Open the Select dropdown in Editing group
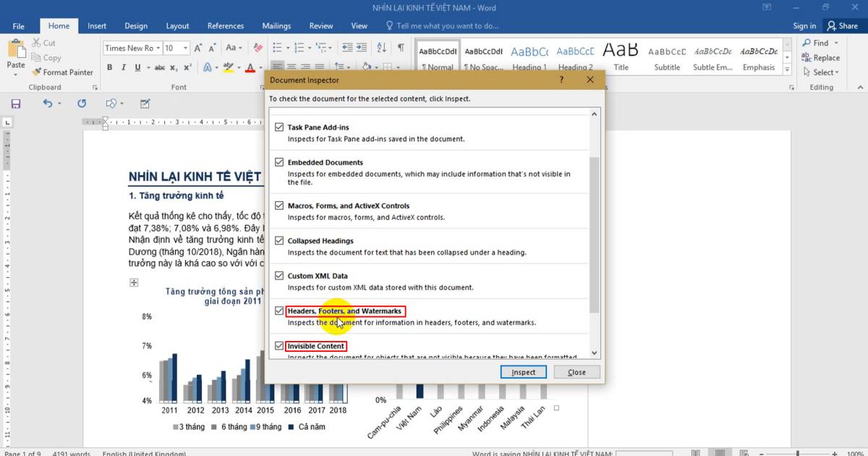868x456 pixels. pos(822,72)
